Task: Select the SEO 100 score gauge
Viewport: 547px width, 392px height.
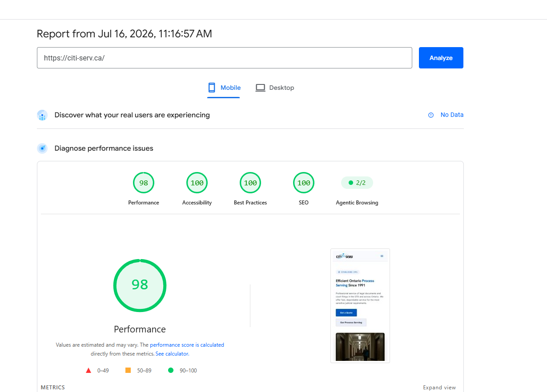Action: (304, 183)
